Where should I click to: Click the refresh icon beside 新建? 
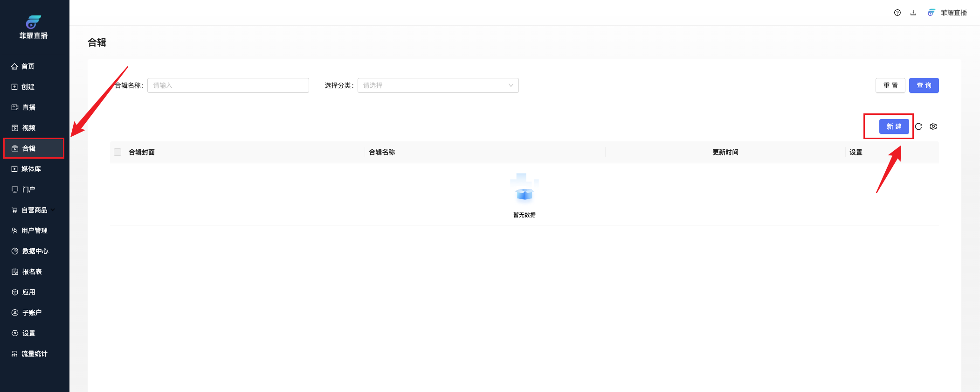coord(918,126)
